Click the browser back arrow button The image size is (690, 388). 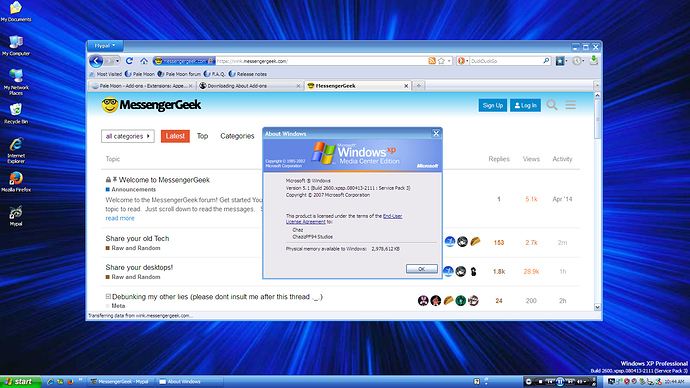[x=95, y=61]
